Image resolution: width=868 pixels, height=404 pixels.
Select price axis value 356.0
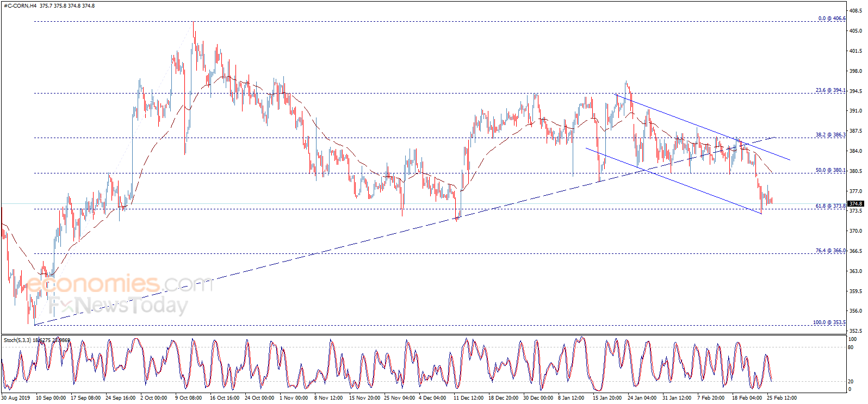(856, 311)
